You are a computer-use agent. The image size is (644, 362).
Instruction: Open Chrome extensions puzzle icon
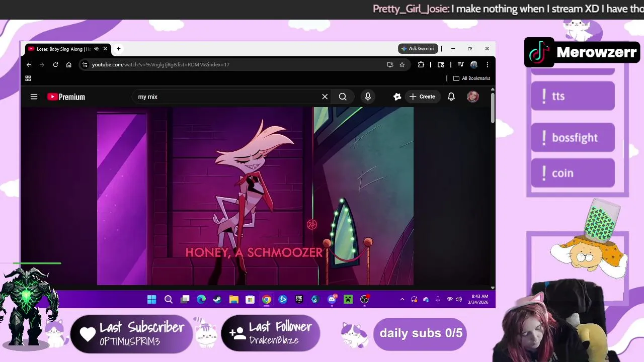coord(421,64)
